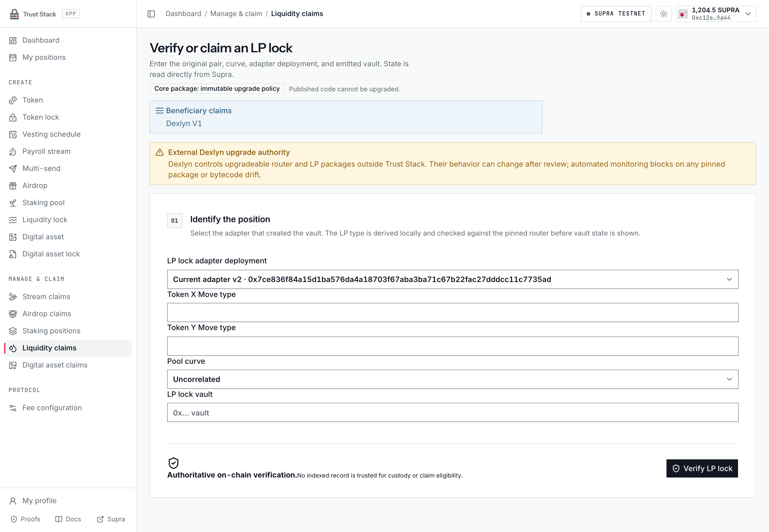This screenshot has width=769, height=532.
Task: Open the Fee configuration sliders icon
Action: tap(13, 408)
